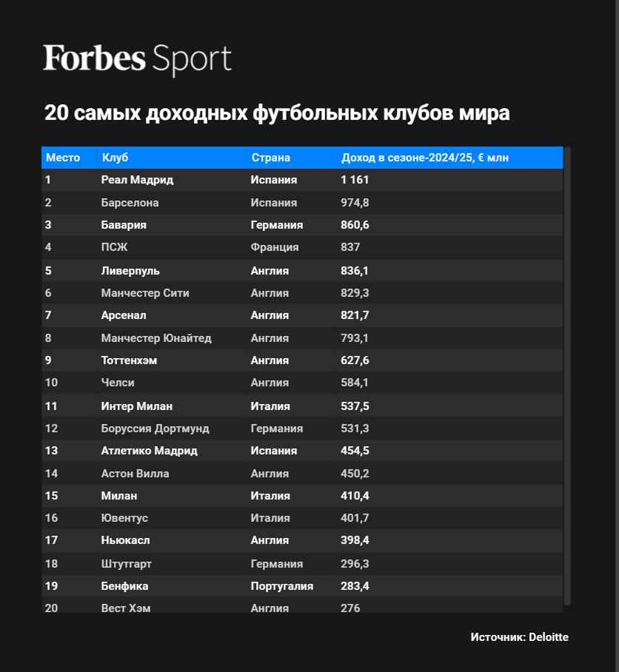Click the Доход в сезоне-2024/25 header

[424, 158]
